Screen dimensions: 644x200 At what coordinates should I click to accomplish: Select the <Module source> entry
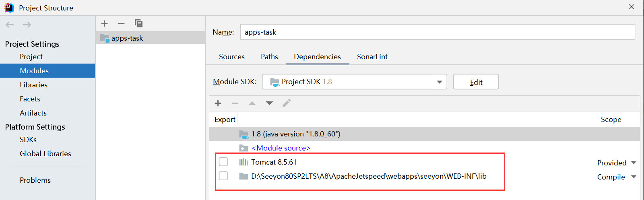pos(281,148)
